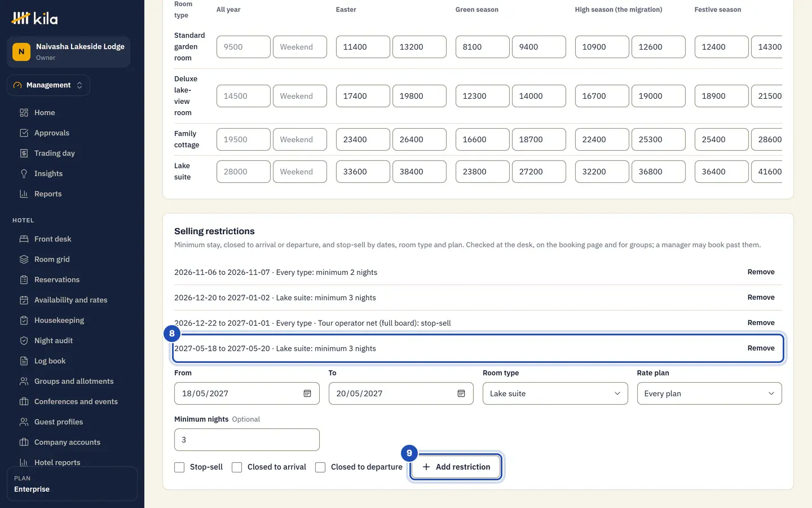Click the Add restriction button
The width and height of the screenshot is (812, 508).
[456, 467]
